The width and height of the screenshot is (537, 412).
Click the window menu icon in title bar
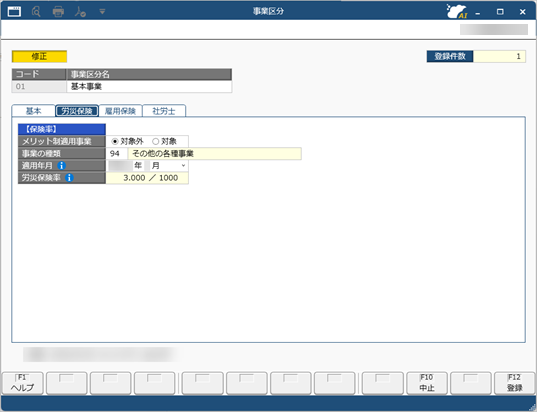pos(14,12)
